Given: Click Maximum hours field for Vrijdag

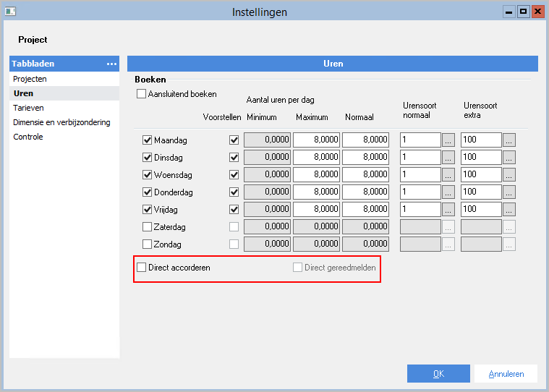Looking at the screenshot, I should coord(316,210).
